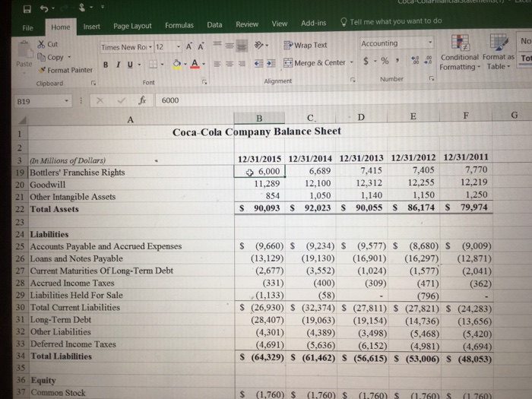Click the Orientation text angle icon
The image size is (532, 399).
pyautogui.click(x=259, y=45)
